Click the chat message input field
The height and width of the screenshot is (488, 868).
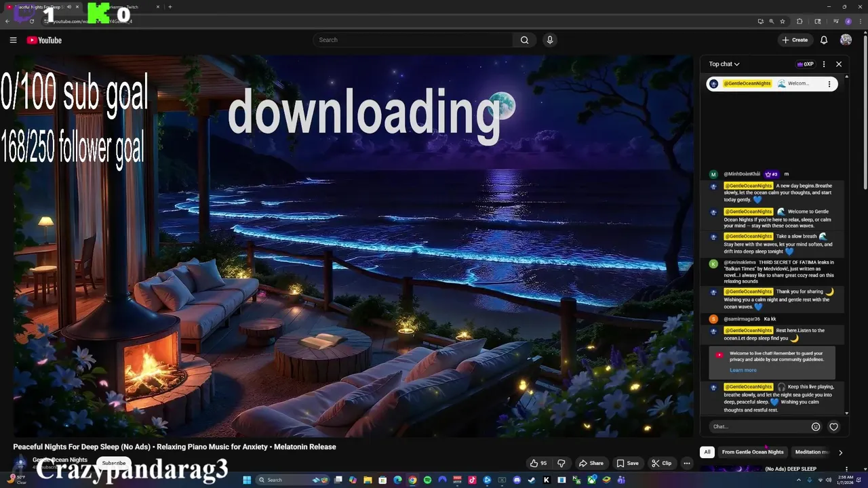tap(759, 426)
